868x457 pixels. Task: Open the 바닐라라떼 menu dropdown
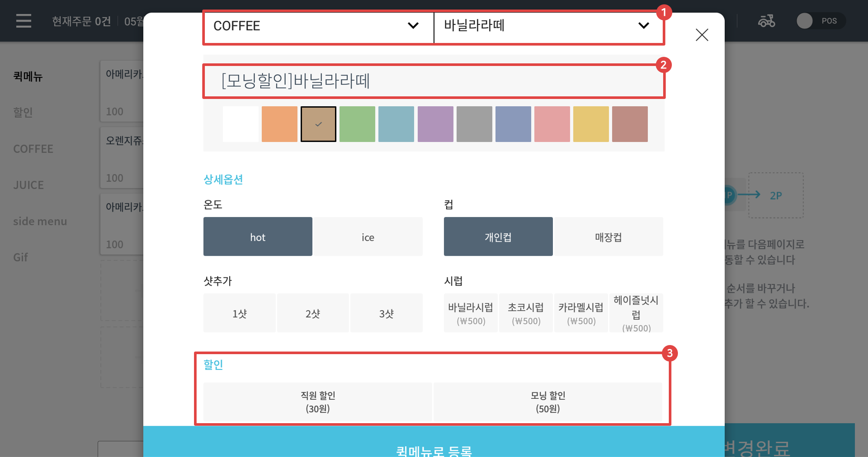[x=548, y=26]
